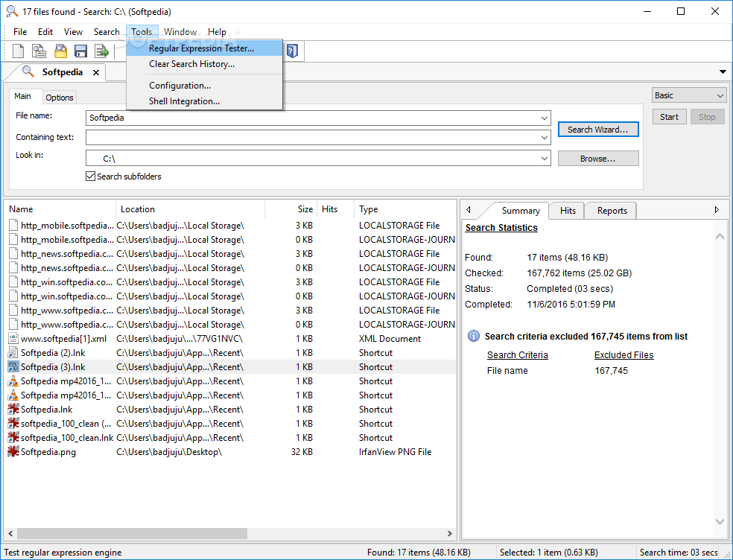Open the Excluded Files link
The height and width of the screenshot is (560, 733).
pos(623,354)
